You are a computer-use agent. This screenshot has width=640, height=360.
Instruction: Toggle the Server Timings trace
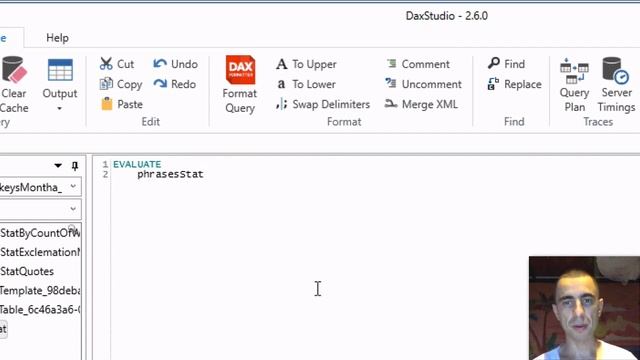[x=616, y=85]
